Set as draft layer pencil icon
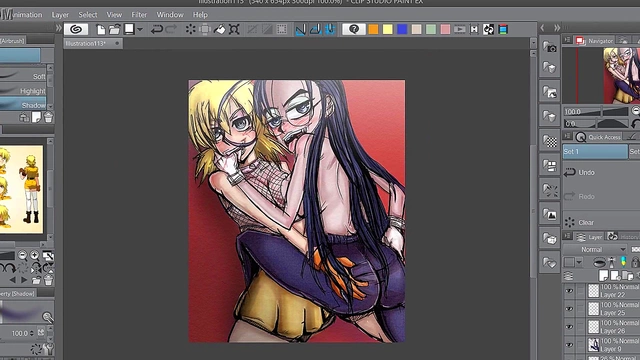Screen dimensions: 640x360 (x=623, y=262)
